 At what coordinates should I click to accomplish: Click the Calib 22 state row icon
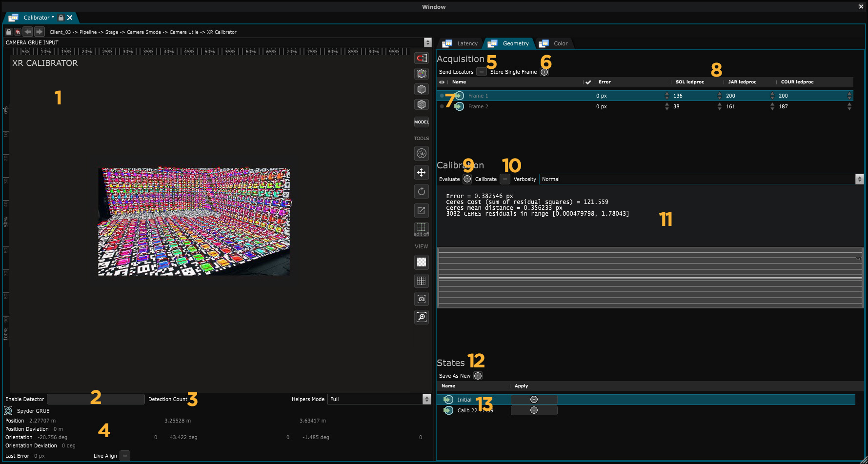click(448, 410)
